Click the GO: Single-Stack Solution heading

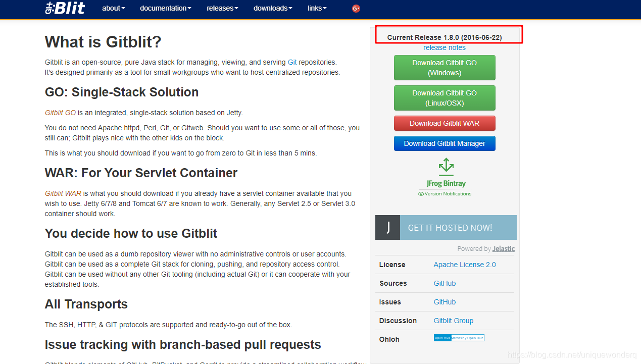(122, 92)
